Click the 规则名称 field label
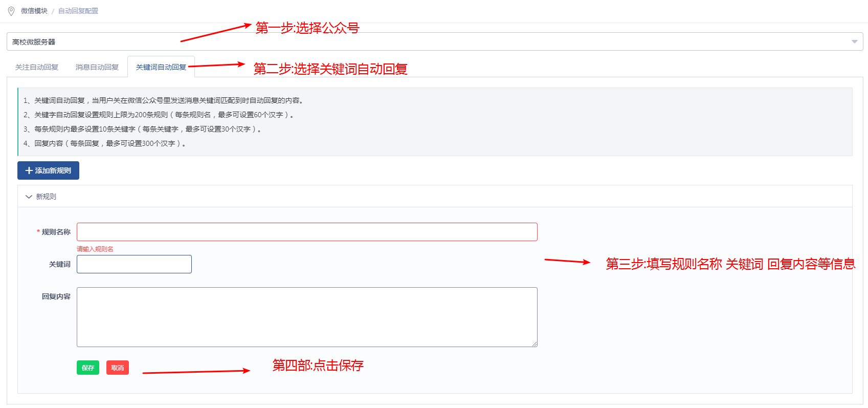Image resolution: width=868 pixels, height=408 pixels. [x=56, y=232]
